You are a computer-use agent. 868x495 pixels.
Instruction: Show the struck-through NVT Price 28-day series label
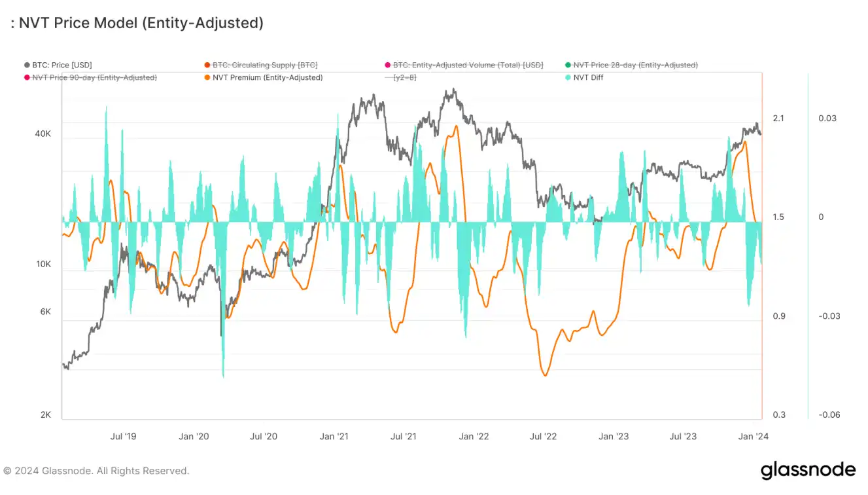pos(635,65)
